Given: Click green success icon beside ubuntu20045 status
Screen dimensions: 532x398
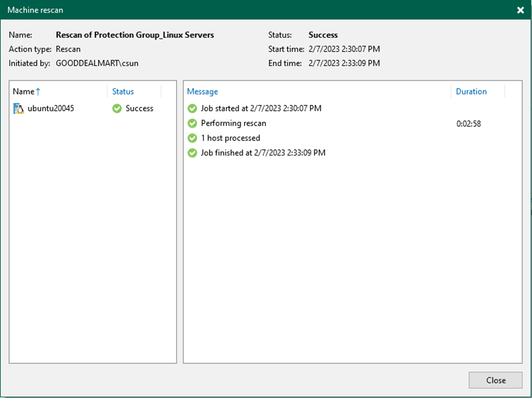Looking at the screenshot, I should (x=117, y=108).
